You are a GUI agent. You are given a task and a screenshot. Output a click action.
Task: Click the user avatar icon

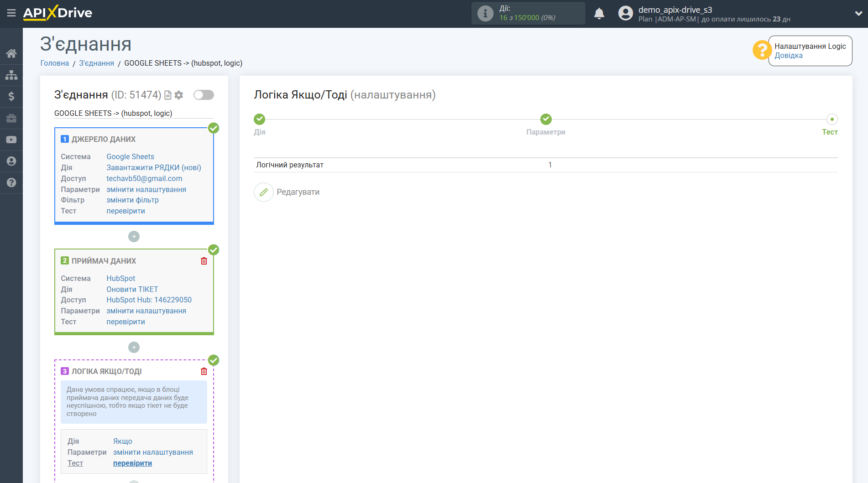coord(625,13)
